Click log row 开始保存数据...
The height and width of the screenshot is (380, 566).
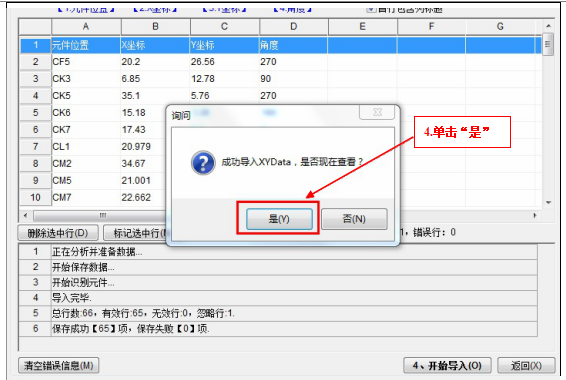(278, 267)
